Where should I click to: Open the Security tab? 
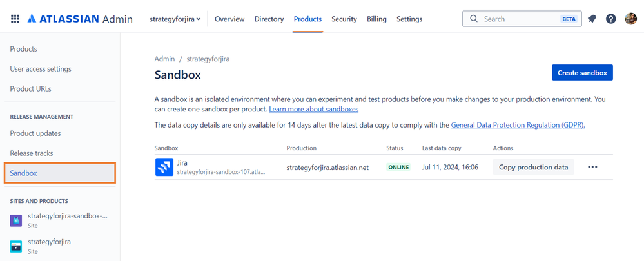344,19
